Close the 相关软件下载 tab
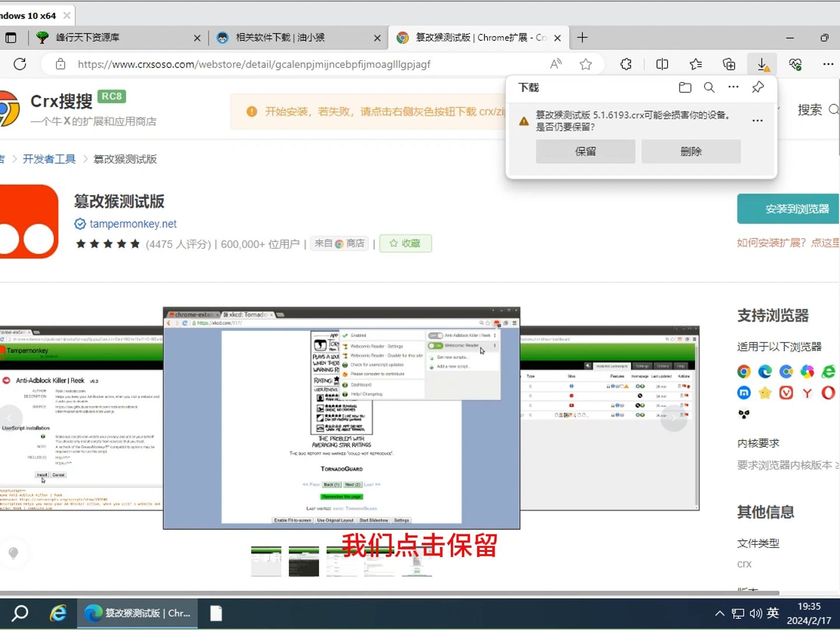Screen dimensions: 840x630 [x=377, y=38]
